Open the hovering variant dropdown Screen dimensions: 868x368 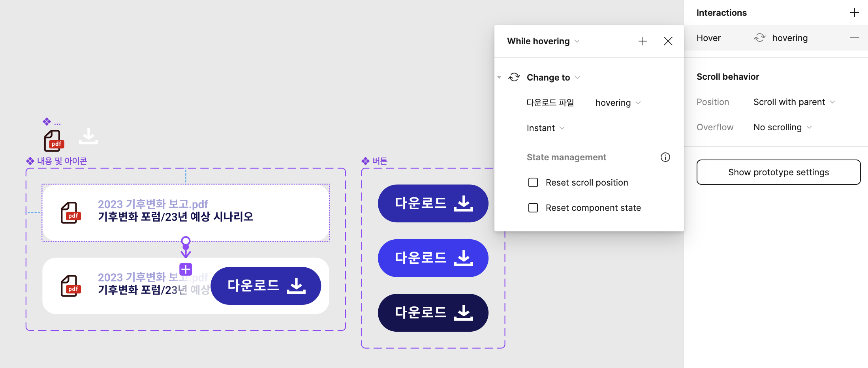[618, 103]
